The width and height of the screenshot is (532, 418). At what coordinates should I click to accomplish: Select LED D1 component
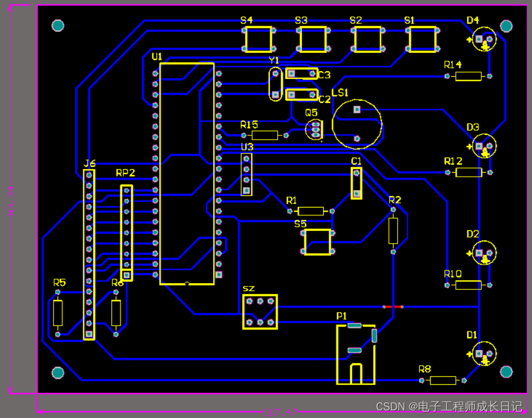(x=484, y=353)
